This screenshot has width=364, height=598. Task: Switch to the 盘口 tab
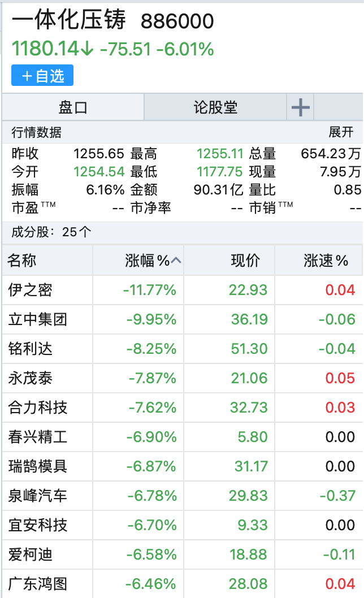(x=73, y=107)
